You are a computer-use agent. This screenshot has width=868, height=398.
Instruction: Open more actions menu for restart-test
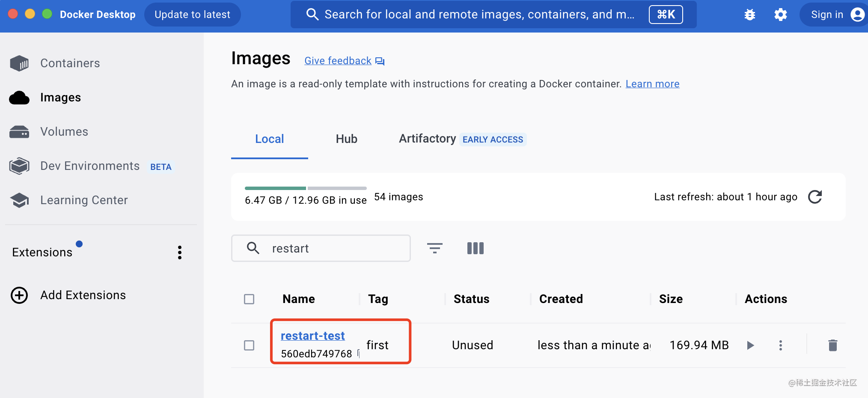point(780,345)
